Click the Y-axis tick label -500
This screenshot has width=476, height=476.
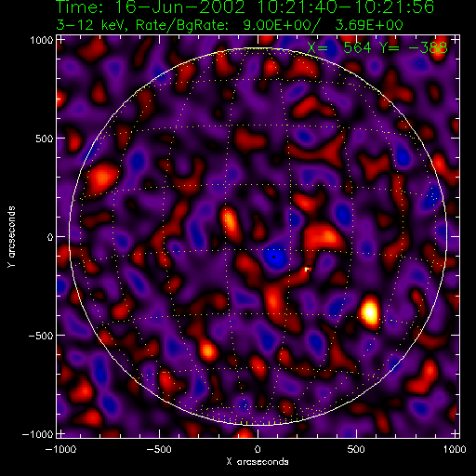click(x=40, y=336)
